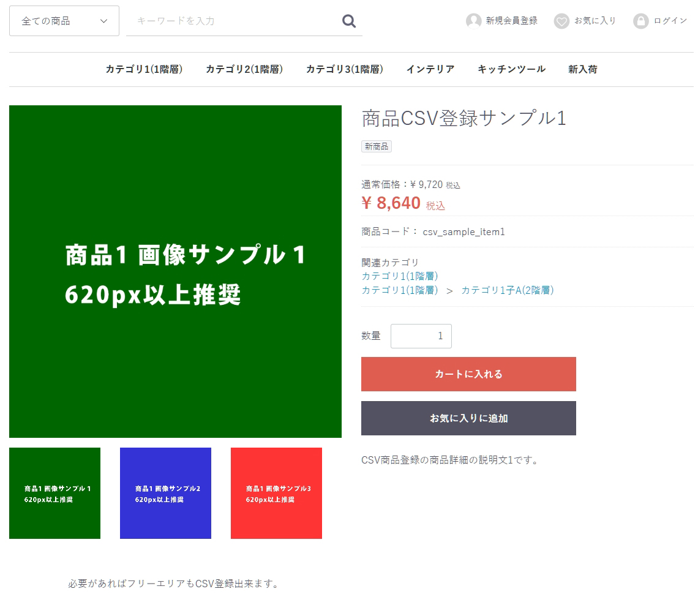Click the lock login icon
The width and height of the screenshot is (698, 616).
[x=640, y=21]
